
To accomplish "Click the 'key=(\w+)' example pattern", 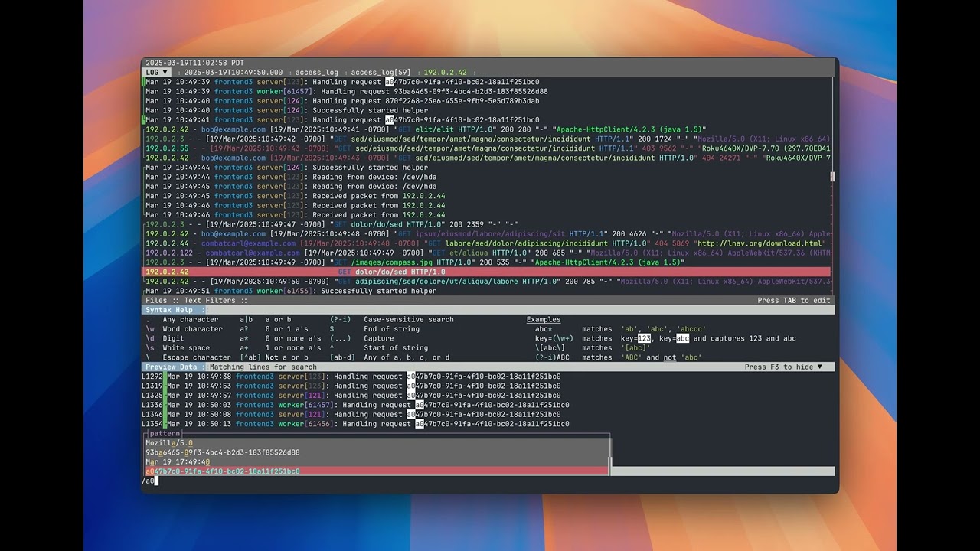I will click(554, 338).
